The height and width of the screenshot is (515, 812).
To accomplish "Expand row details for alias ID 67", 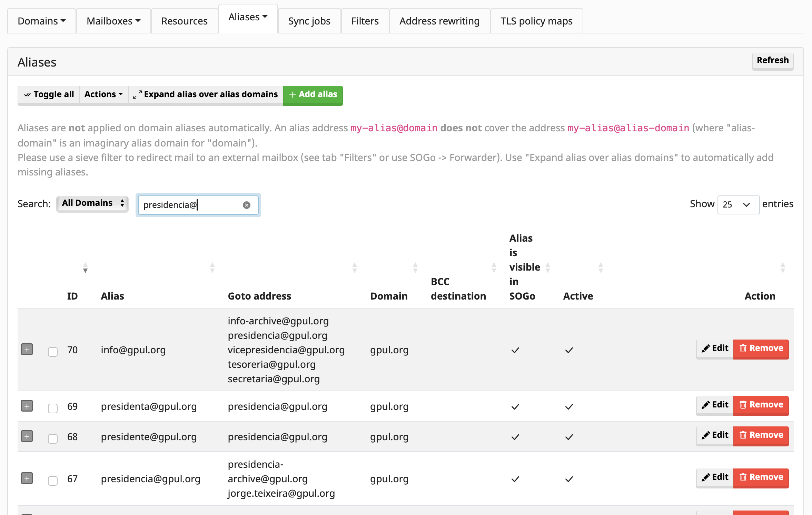I will (x=27, y=478).
